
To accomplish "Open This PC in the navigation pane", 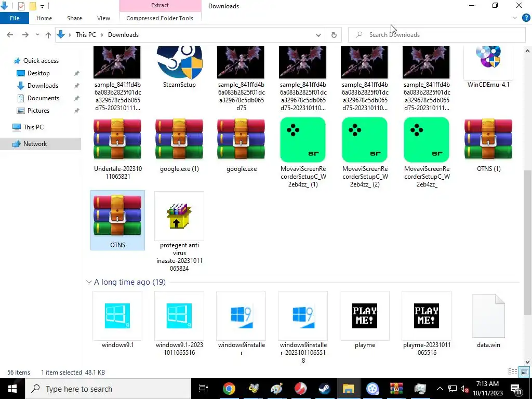I will (33, 127).
